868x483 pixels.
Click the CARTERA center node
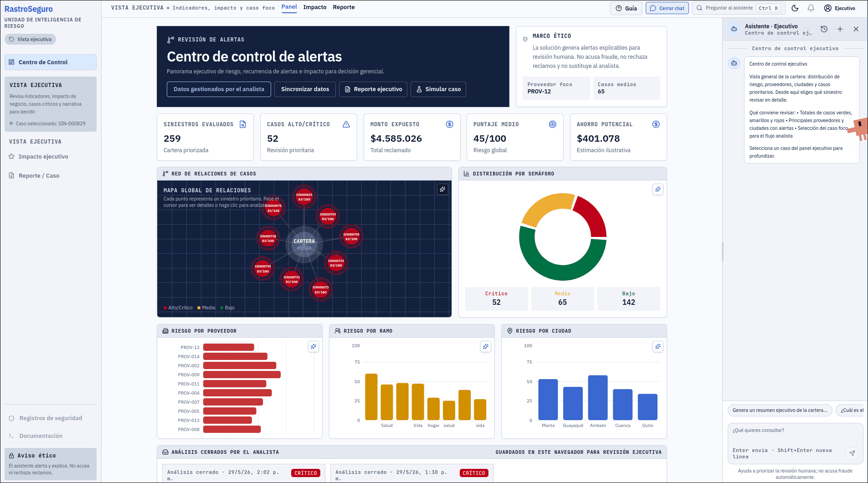[x=304, y=244]
